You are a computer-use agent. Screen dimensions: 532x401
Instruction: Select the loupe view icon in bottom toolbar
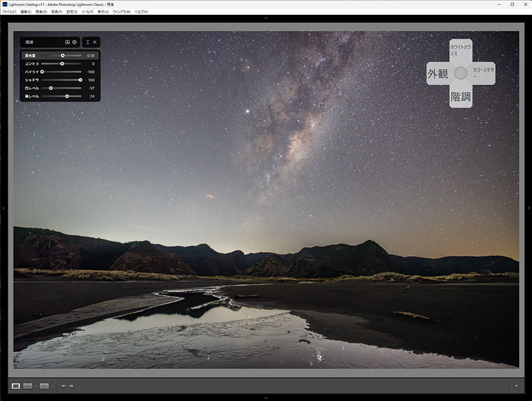[x=16, y=386]
